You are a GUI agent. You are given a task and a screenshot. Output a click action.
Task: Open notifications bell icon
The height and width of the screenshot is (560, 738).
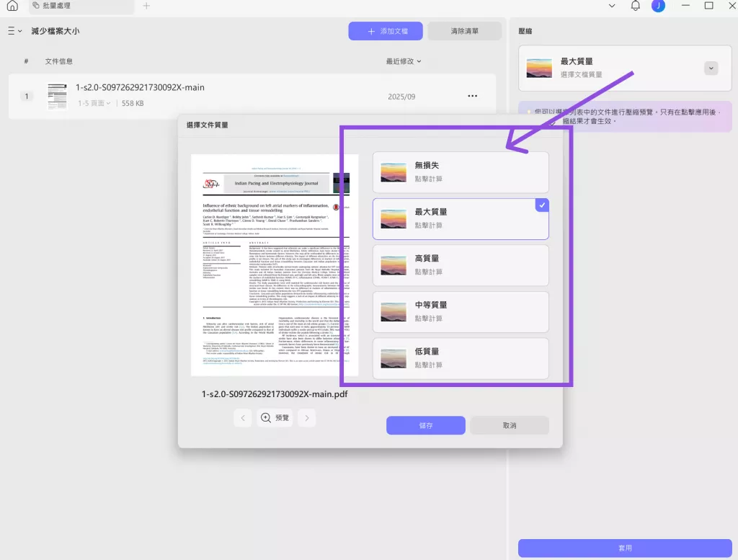point(636,6)
